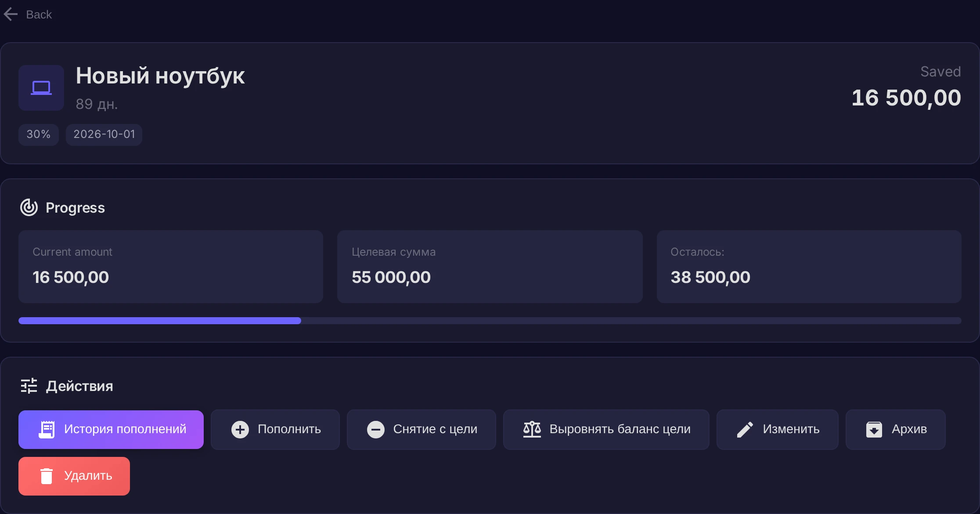Click the sliders icon beside Действия
Image resolution: width=980 pixels, height=514 pixels.
29,386
